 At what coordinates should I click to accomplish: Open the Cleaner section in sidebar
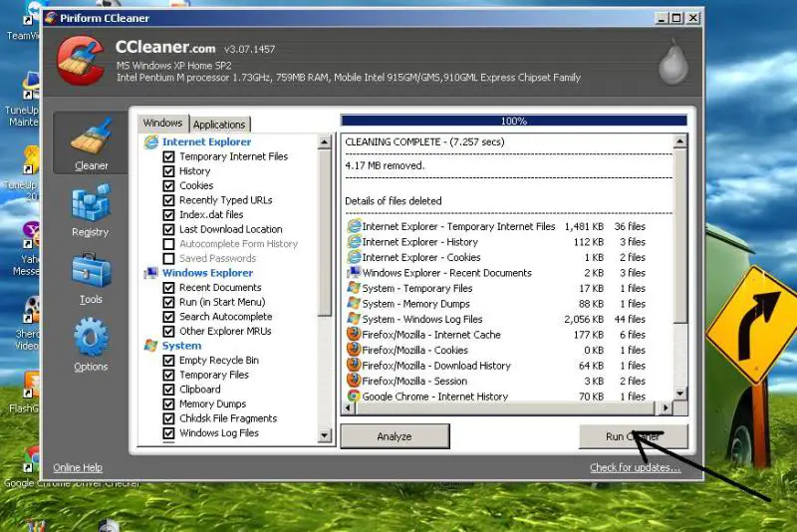pos(91,143)
